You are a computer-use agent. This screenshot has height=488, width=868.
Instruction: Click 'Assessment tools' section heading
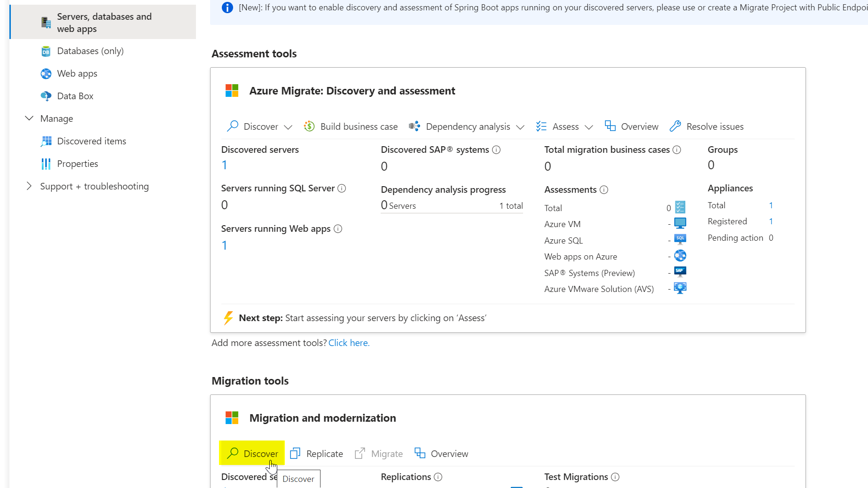click(x=254, y=54)
